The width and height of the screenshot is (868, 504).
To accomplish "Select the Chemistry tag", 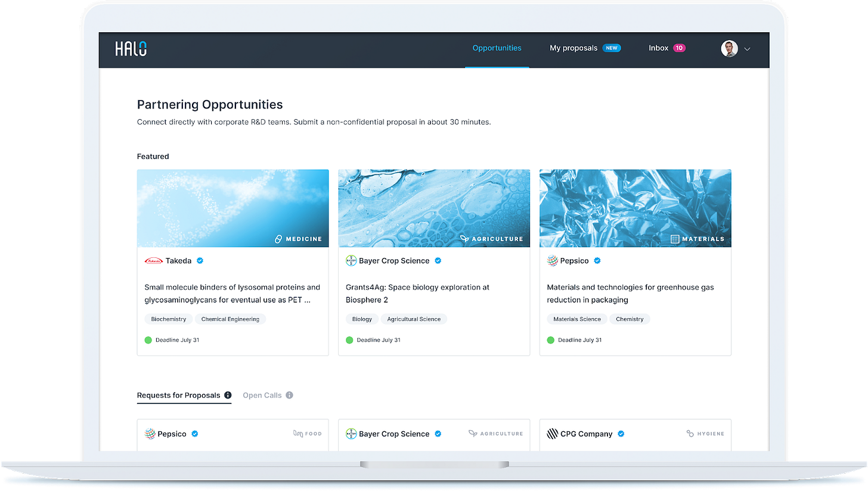I will click(630, 319).
